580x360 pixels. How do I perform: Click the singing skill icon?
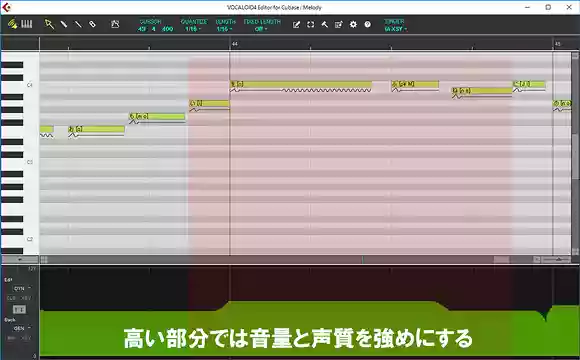(115, 24)
